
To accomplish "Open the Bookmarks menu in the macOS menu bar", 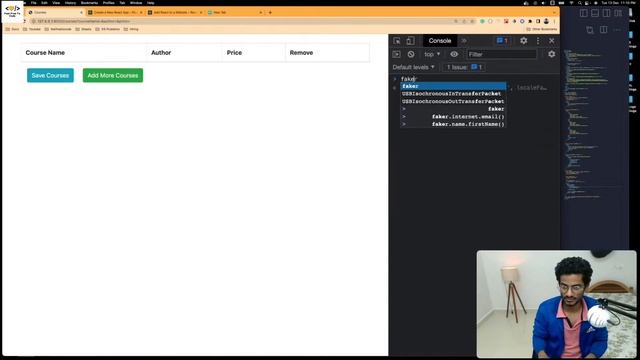I will pos(89,3).
